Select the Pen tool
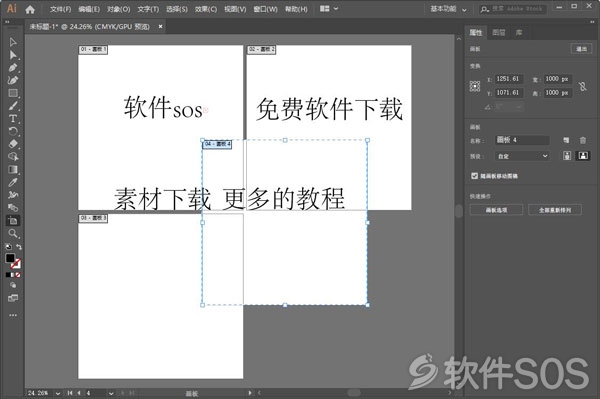The width and height of the screenshot is (600, 399). click(13, 68)
